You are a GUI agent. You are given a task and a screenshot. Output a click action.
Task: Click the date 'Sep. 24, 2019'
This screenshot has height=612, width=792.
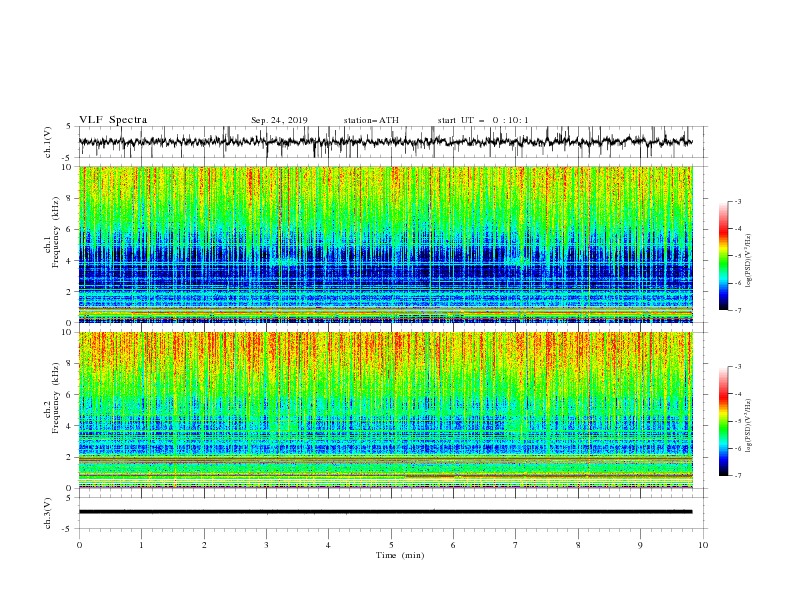[x=279, y=120]
